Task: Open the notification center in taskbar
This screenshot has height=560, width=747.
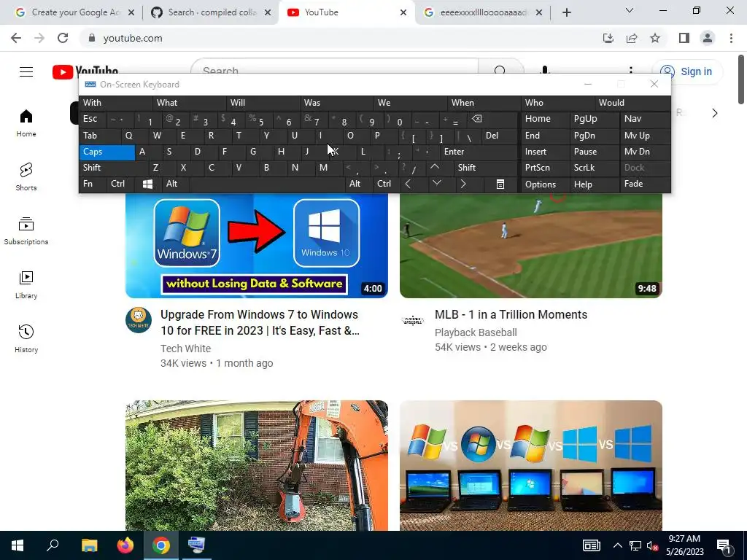Action: coord(724,545)
